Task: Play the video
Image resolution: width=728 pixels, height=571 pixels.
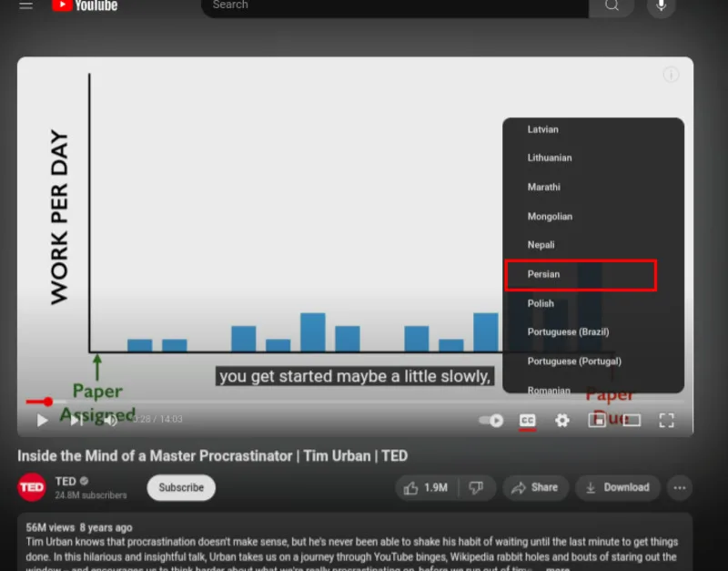Action: click(42, 420)
